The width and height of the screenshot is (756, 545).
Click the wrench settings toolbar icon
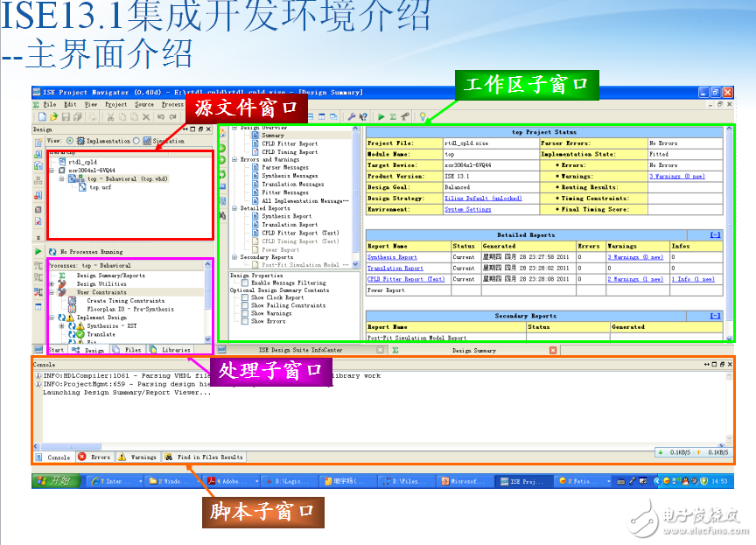click(x=351, y=116)
